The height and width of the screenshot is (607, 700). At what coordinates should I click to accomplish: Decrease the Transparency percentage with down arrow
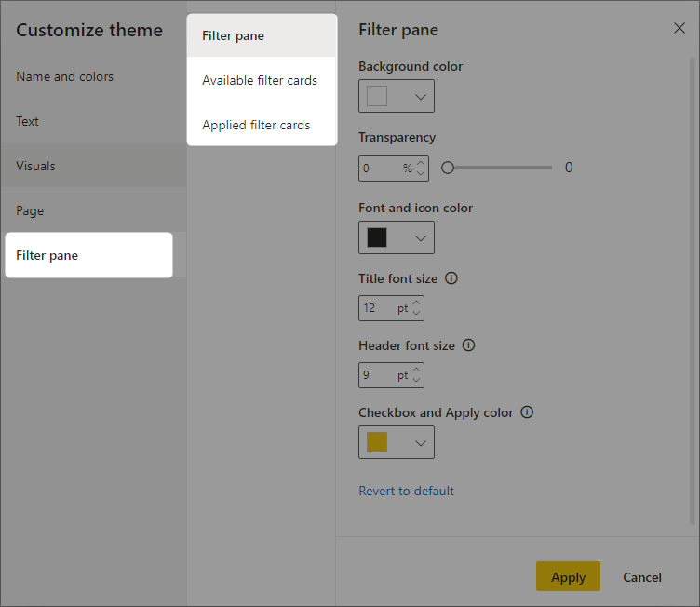(x=420, y=173)
